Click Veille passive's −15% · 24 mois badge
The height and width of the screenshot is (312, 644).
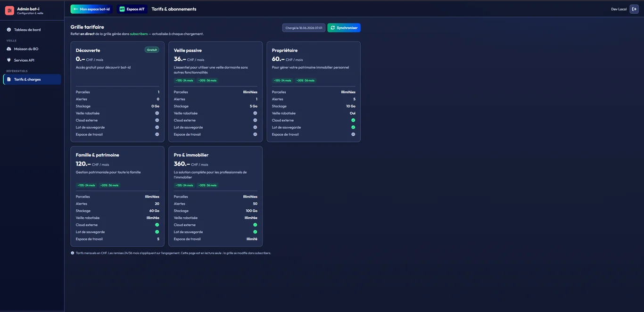coord(184,81)
